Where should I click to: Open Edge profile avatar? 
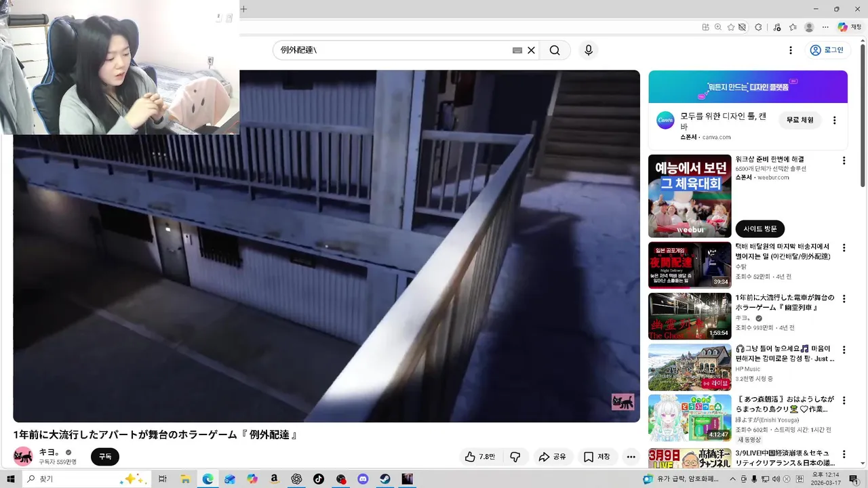809,27
